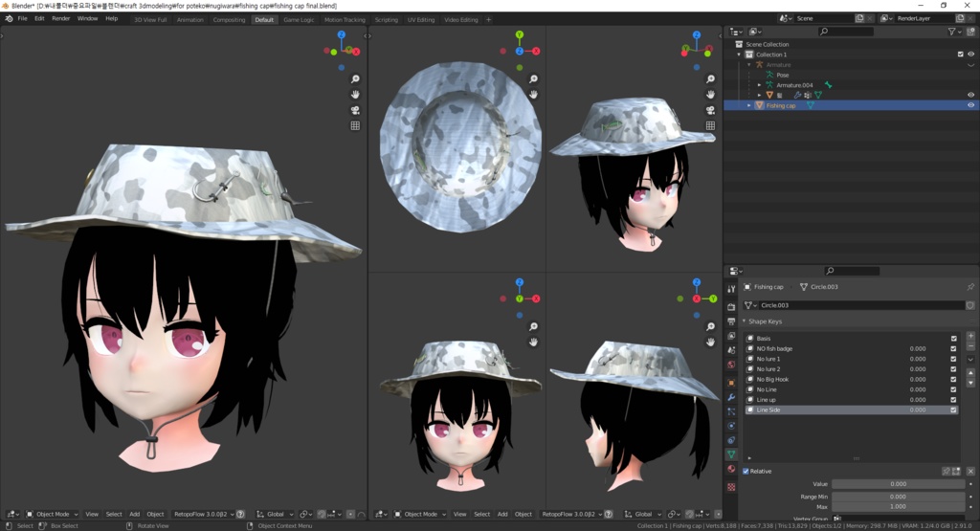Uncheck the No lure 1 shape key

pyautogui.click(x=954, y=359)
